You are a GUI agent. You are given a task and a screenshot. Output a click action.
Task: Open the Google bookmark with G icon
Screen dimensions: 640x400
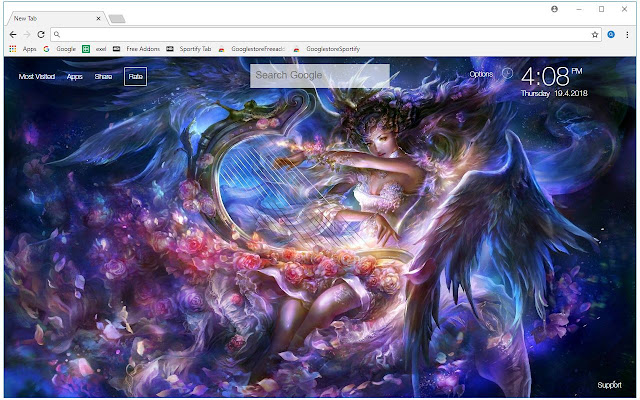[x=60, y=49]
